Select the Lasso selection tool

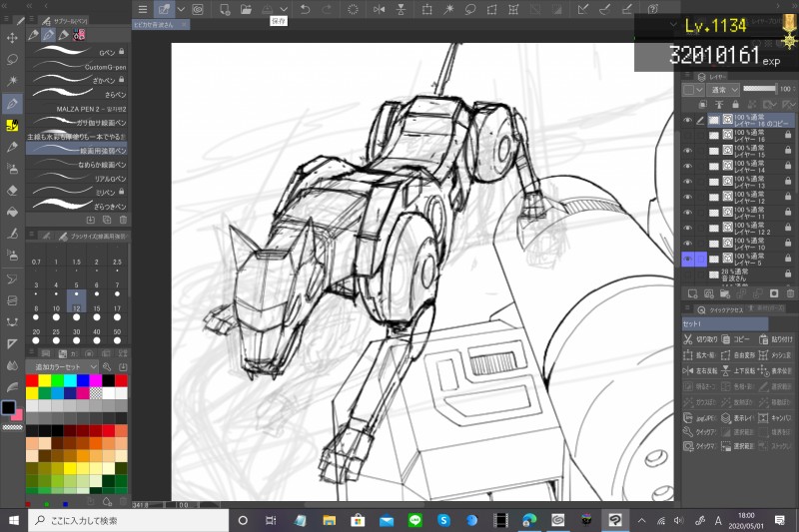13,59
